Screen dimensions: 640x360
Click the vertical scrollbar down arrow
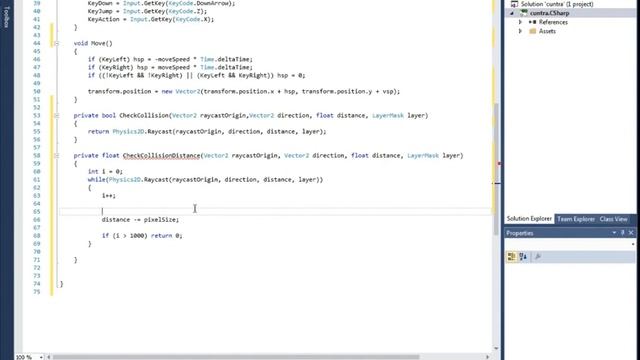pyautogui.click(x=496, y=349)
